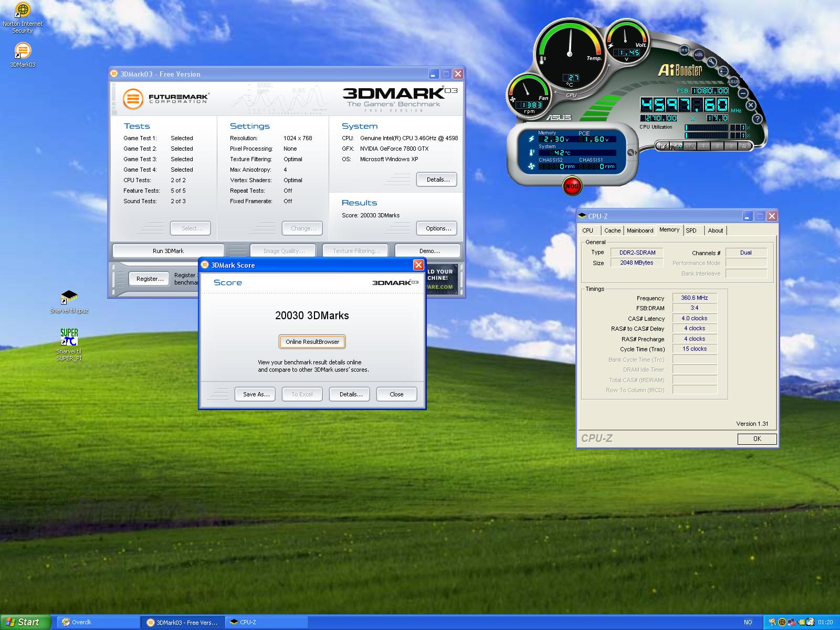This screenshot has width=840, height=630.
Task: Click Save As... in 3DMark Score dialog
Action: click(x=256, y=394)
